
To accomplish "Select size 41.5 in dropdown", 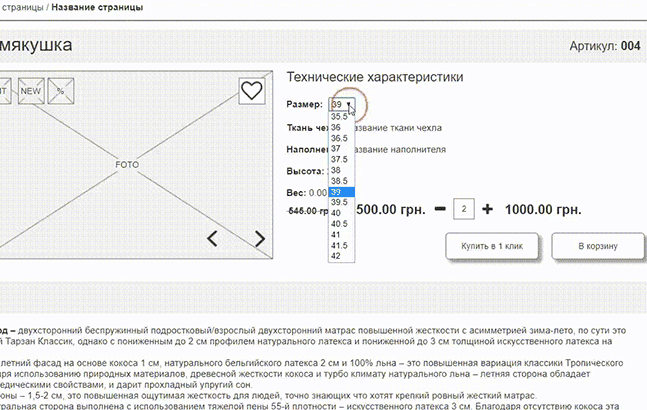I will click(x=341, y=245).
